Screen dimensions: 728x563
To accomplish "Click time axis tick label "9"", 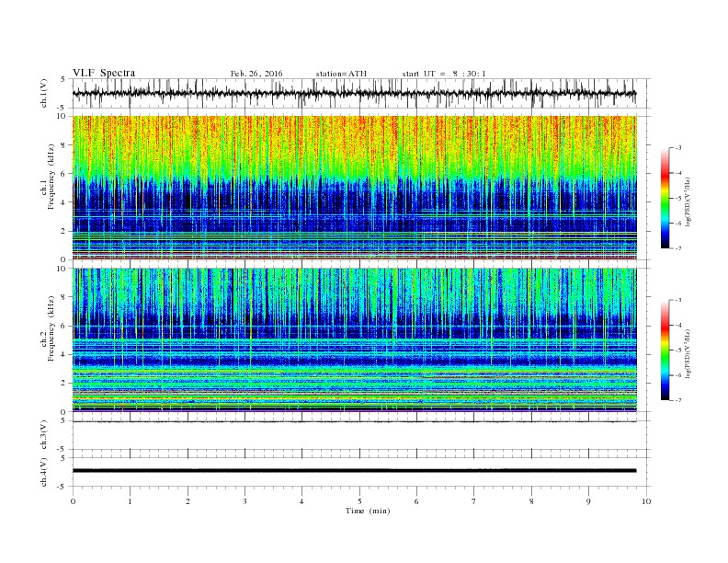I will tap(588, 501).
